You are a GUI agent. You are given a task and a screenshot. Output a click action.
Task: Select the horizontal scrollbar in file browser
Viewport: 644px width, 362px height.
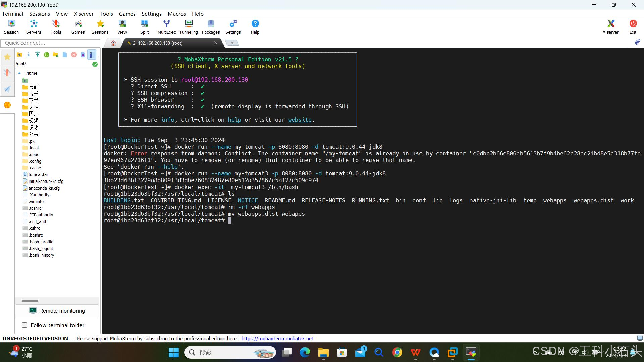coord(30,301)
